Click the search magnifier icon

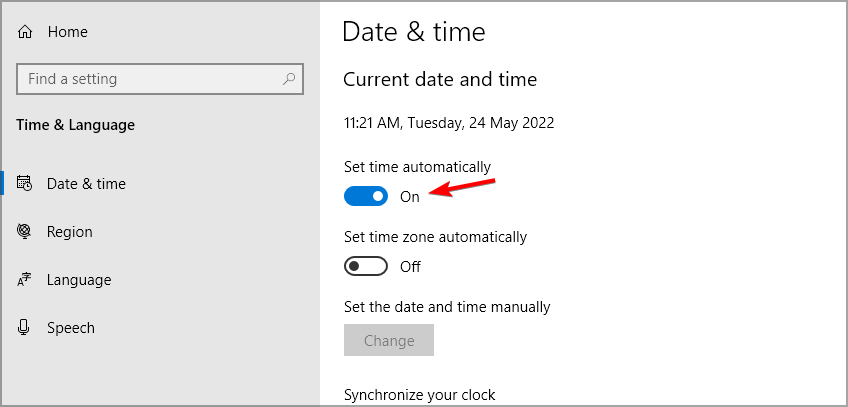(x=289, y=79)
